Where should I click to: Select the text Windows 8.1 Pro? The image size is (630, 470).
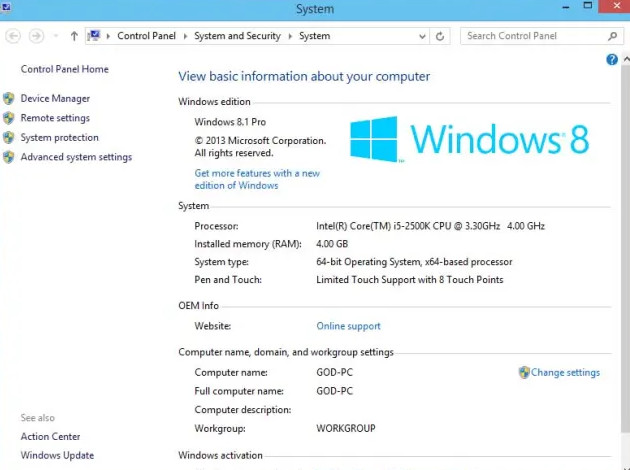[x=230, y=122]
